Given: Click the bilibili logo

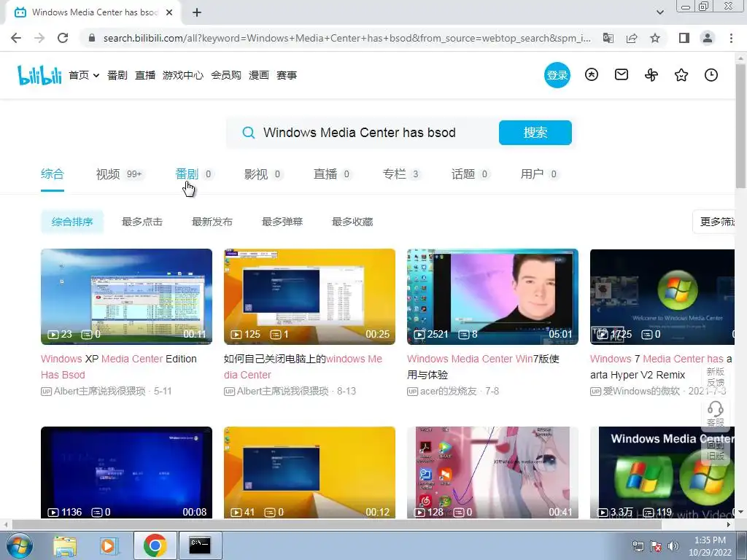Looking at the screenshot, I should (x=39, y=75).
